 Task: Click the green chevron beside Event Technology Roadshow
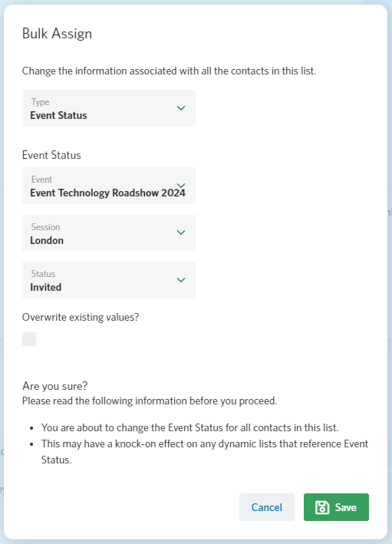coord(181,185)
